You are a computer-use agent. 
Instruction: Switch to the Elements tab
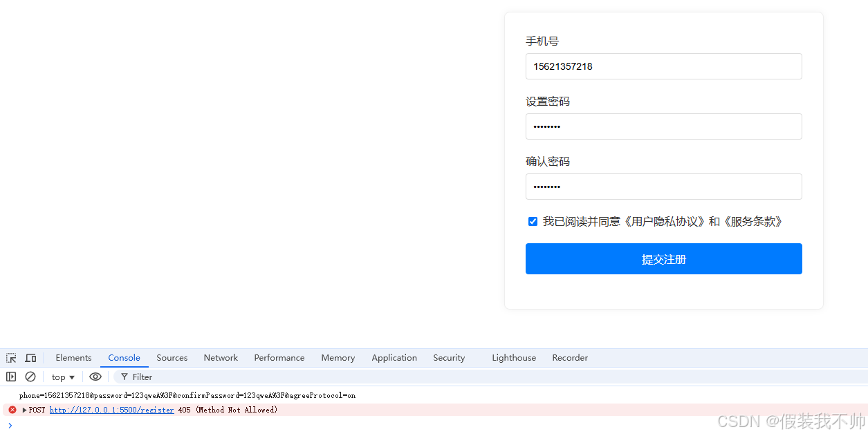pyautogui.click(x=73, y=358)
